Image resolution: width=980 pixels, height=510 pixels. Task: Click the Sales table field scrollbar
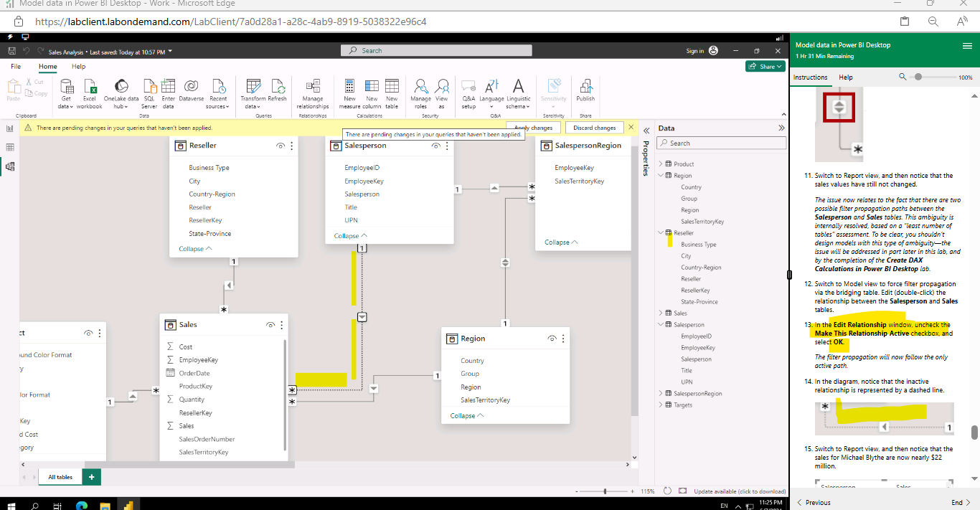[x=286, y=395]
